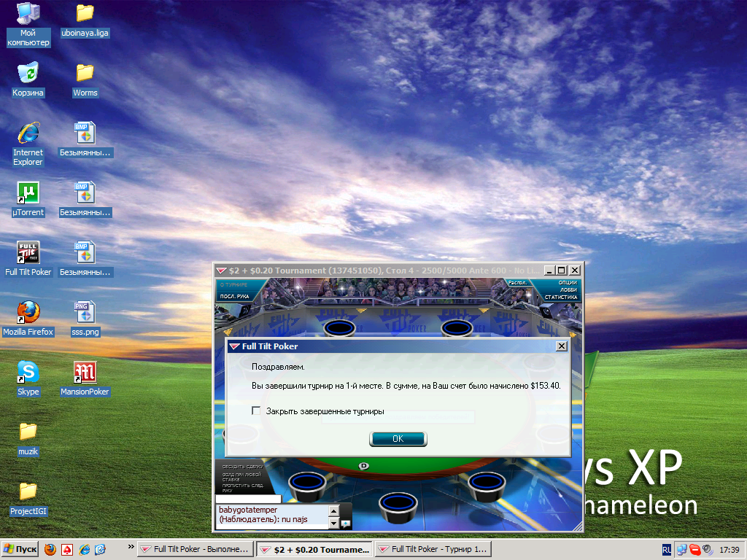Open the Worms folder
The height and width of the screenshot is (560, 747).
(x=85, y=80)
